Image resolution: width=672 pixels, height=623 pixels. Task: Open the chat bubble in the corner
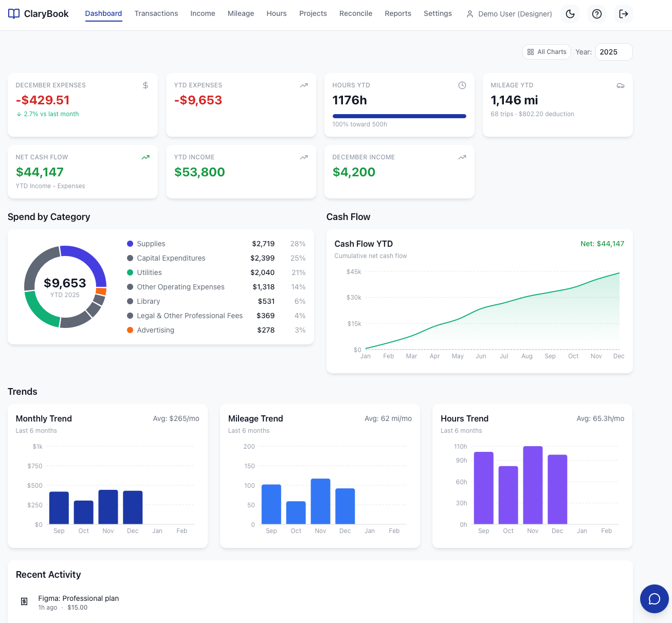coord(654,599)
